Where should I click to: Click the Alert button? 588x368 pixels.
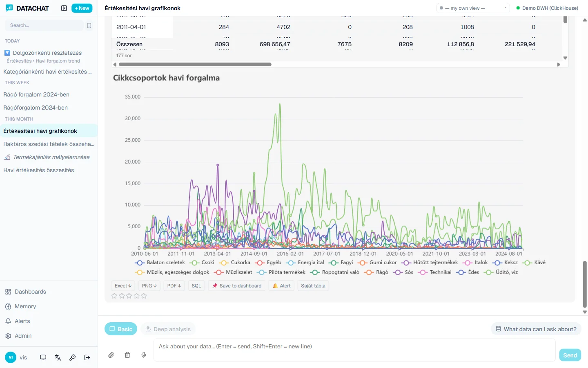click(x=281, y=286)
